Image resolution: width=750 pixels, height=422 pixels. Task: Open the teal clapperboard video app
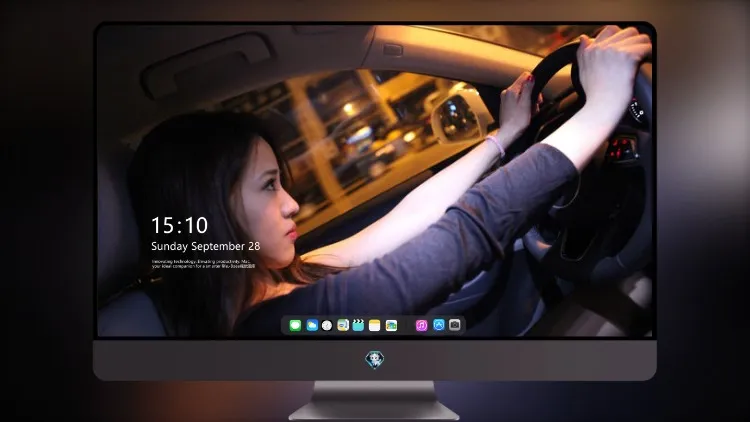pyautogui.click(x=358, y=325)
